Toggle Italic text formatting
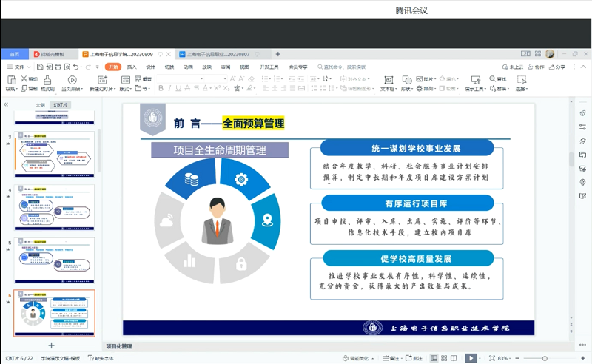Screen dimensions: 592x364 click(x=169, y=89)
